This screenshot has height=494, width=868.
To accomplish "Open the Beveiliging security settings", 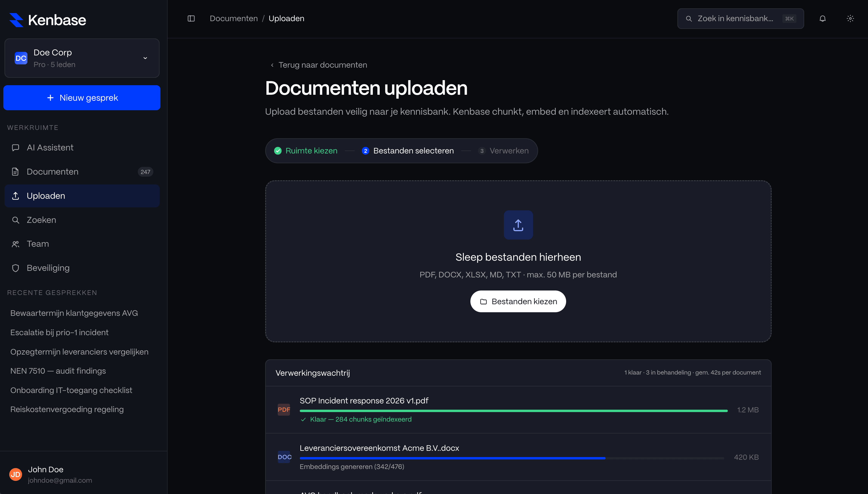I will 48,268.
